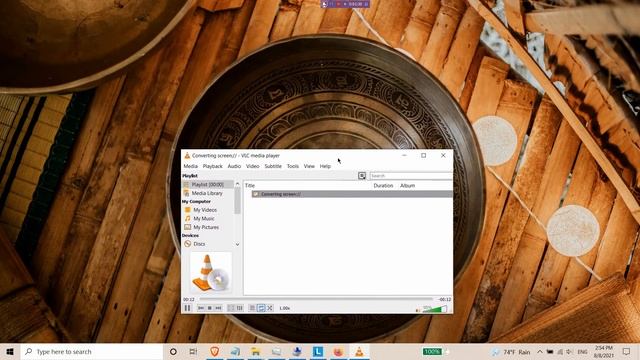Open clock and calendar flyout

604,352
